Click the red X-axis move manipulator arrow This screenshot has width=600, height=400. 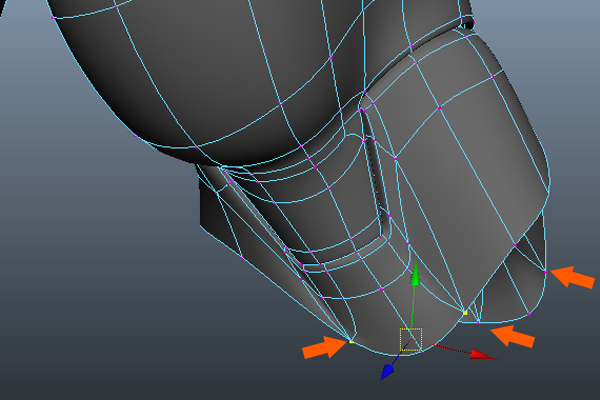click(x=483, y=355)
